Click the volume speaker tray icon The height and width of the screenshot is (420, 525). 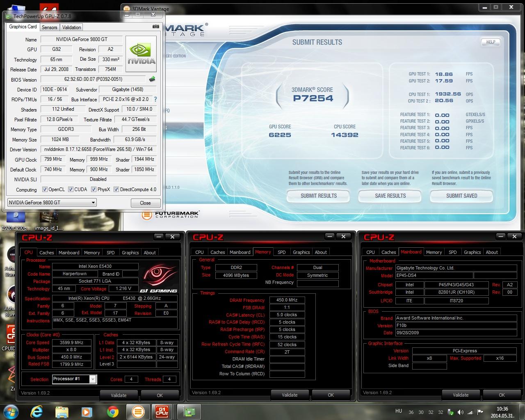(460, 412)
